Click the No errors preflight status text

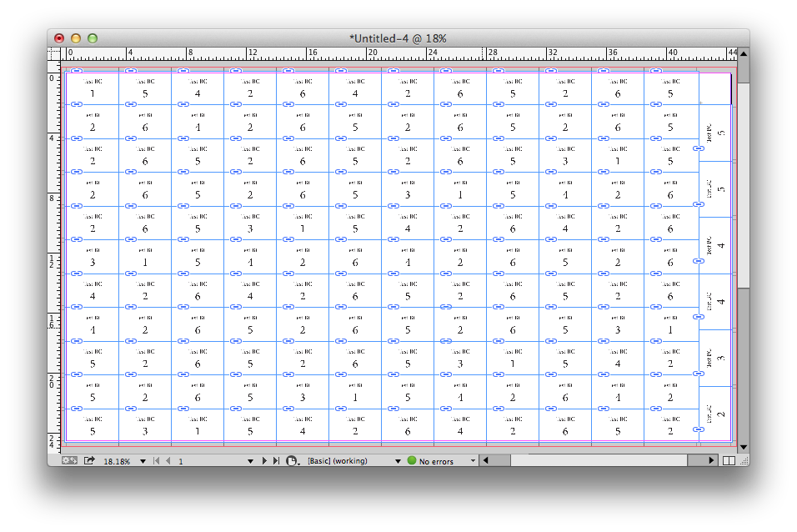(x=437, y=461)
